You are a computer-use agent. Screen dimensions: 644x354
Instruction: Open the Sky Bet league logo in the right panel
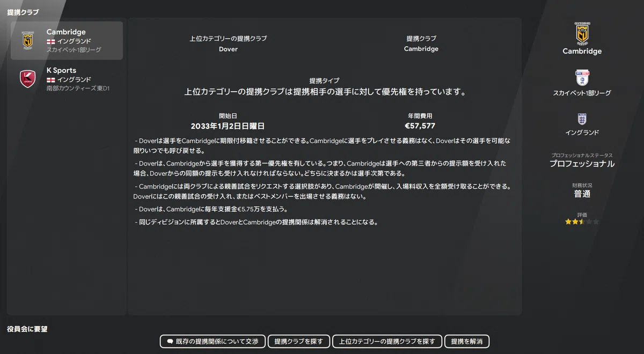[582, 78]
